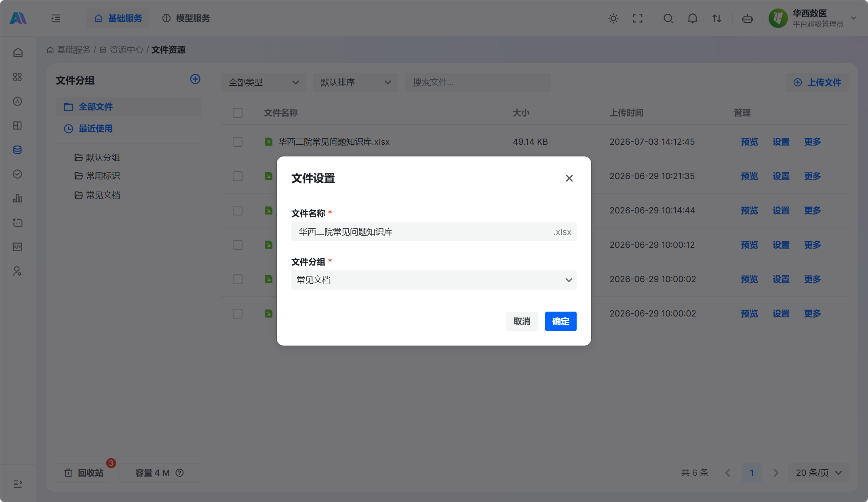Open the user settings sidebar icon
Screen dimensions: 868x502
click(x=17, y=271)
